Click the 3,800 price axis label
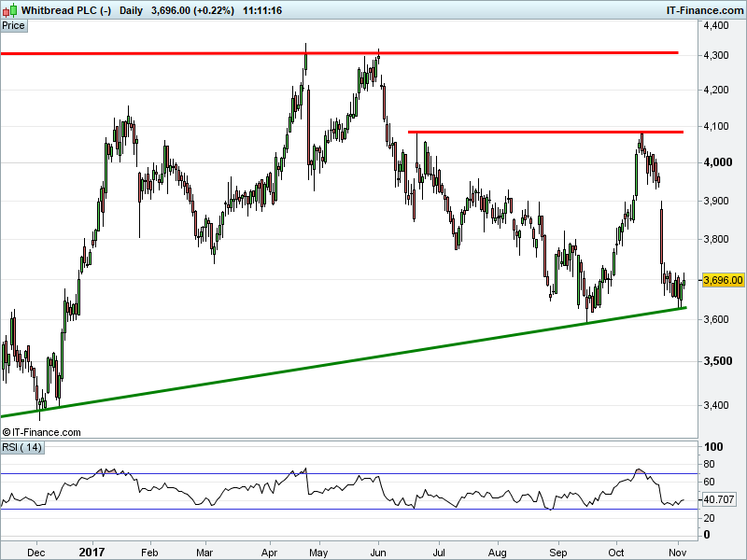 716,239
